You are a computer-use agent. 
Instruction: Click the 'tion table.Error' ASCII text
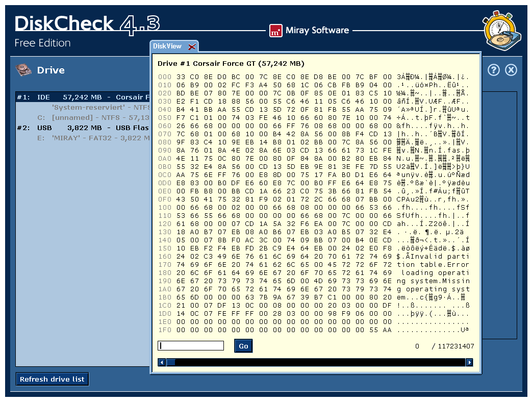coord(433,265)
